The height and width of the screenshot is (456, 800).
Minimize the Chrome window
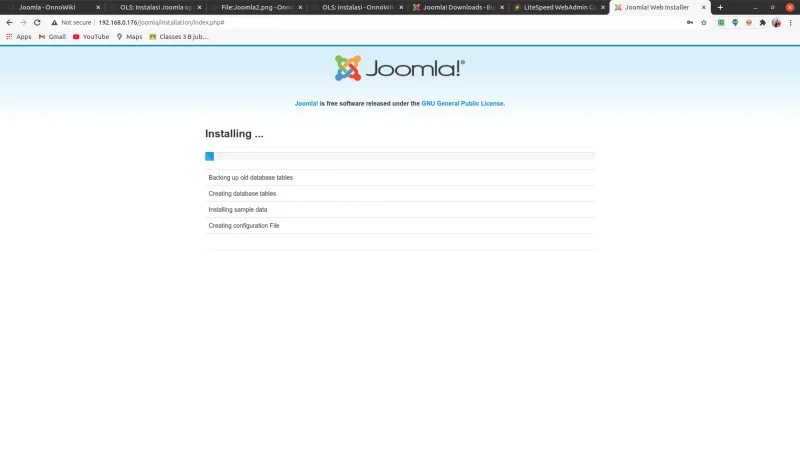(x=755, y=8)
